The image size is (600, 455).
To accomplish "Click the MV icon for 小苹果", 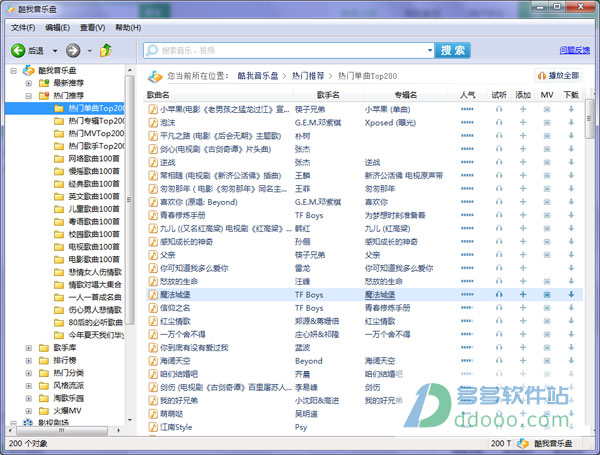I will pos(547,109).
